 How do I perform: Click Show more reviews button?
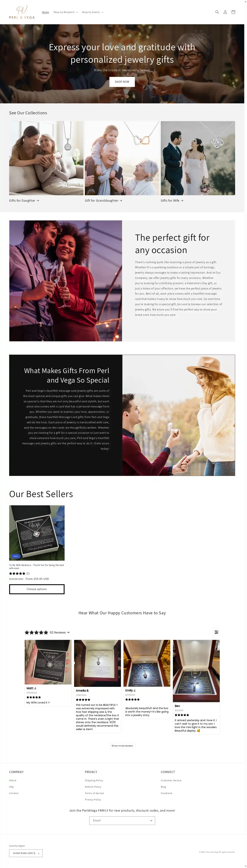click(x=122, y=746)
